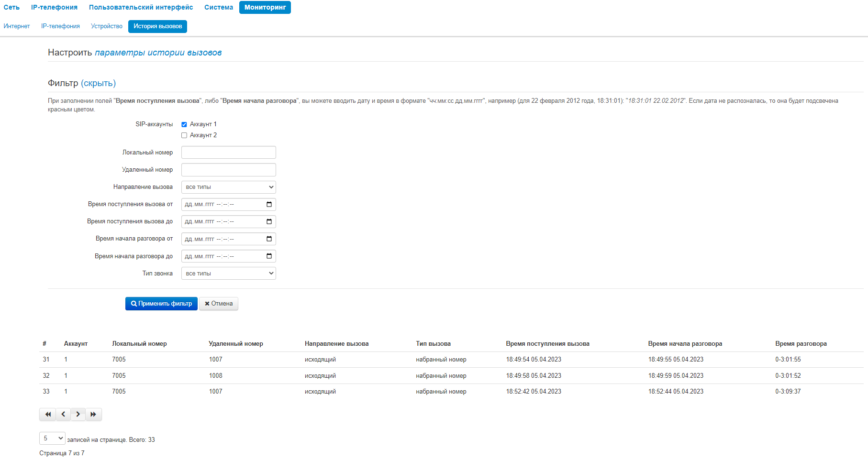868x461 pixels.
Task: Open calendar picker for talk start time from
Action: coord(269,239)
